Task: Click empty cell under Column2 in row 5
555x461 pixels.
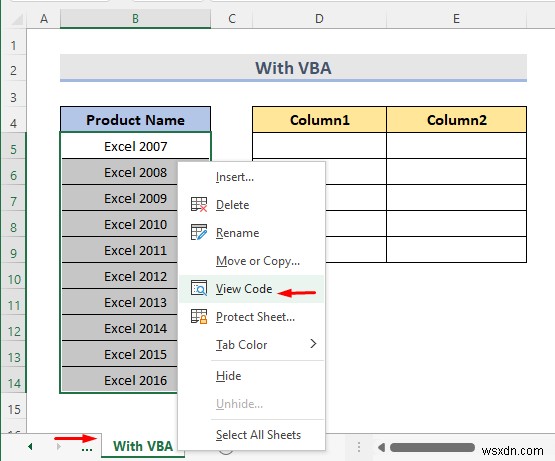Action: pos(456,146)
